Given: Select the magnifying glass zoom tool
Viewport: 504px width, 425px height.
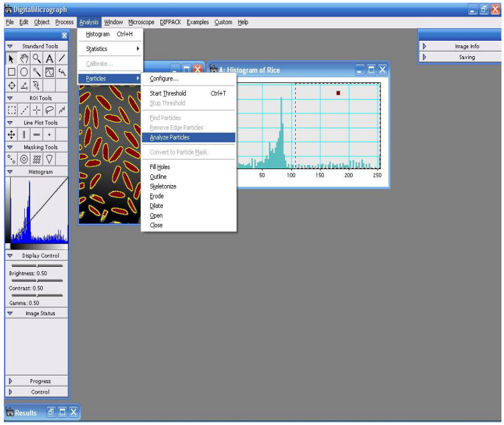Looking at the screenshot, I should point(36,59).
